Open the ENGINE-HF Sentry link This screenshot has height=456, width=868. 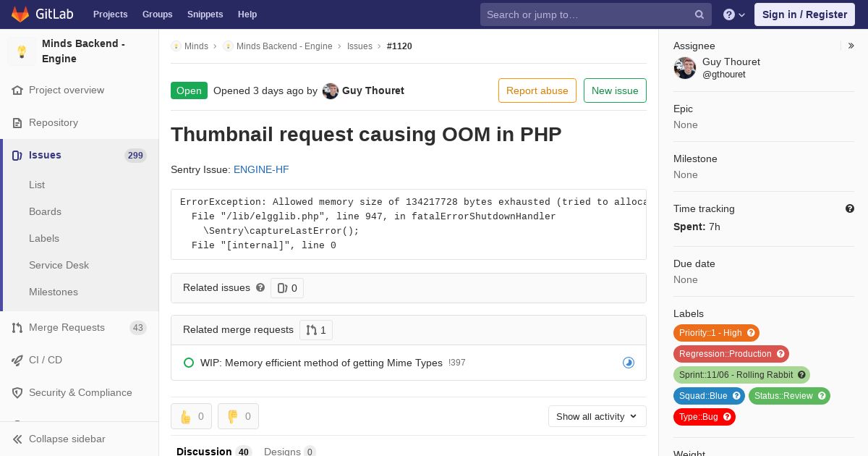[x=261, y=169]
